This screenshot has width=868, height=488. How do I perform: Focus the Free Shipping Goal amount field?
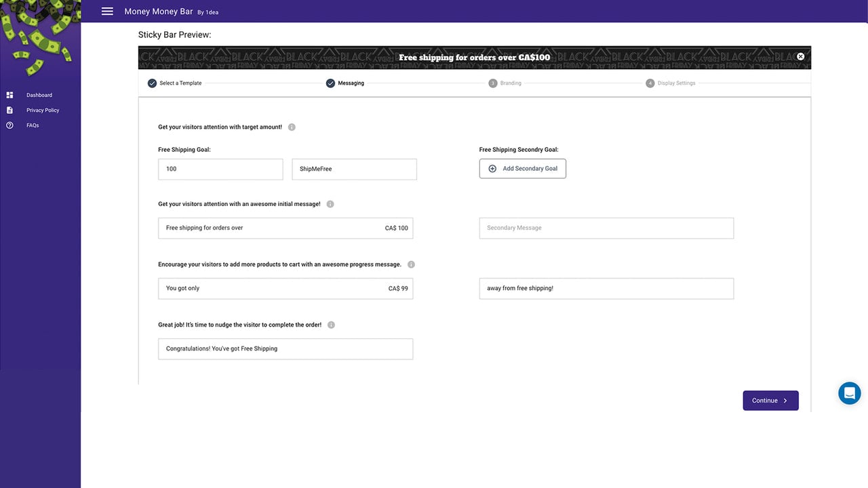coord(220,169)
